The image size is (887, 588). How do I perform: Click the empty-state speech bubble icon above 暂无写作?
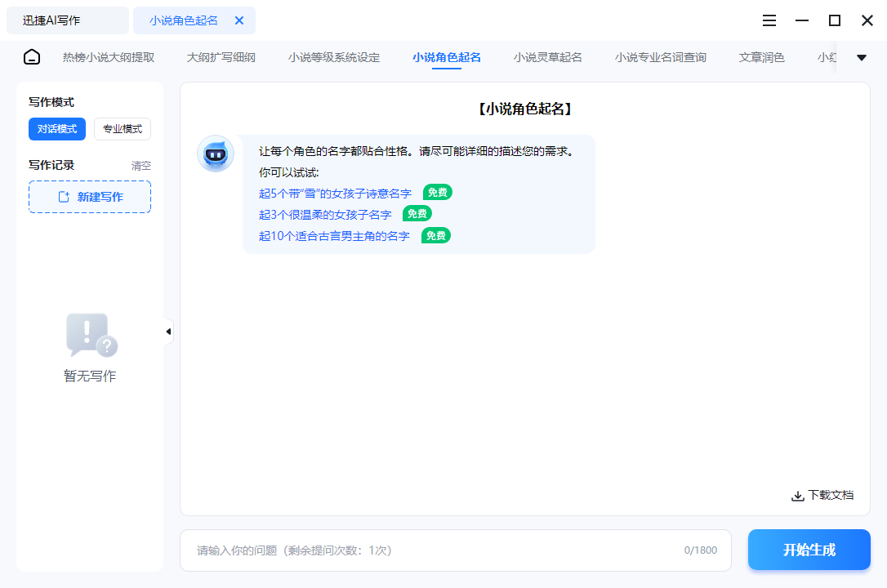[x=90, y=335]
